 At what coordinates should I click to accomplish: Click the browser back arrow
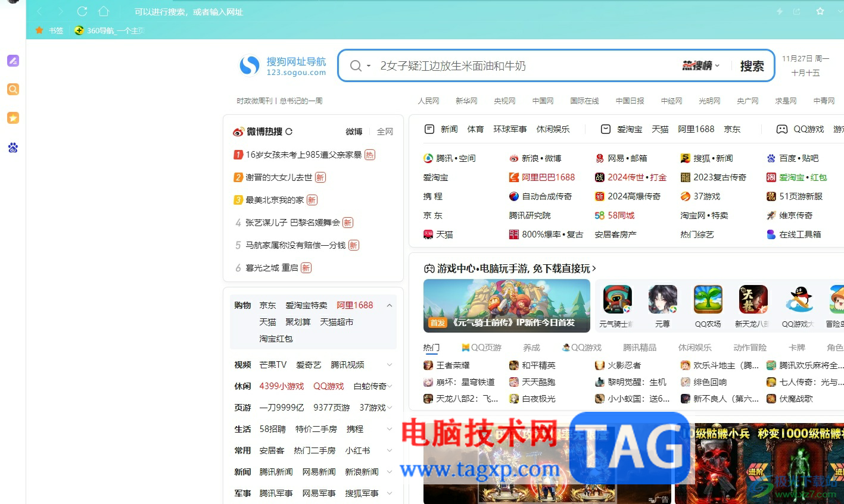[x=40, y=11]
